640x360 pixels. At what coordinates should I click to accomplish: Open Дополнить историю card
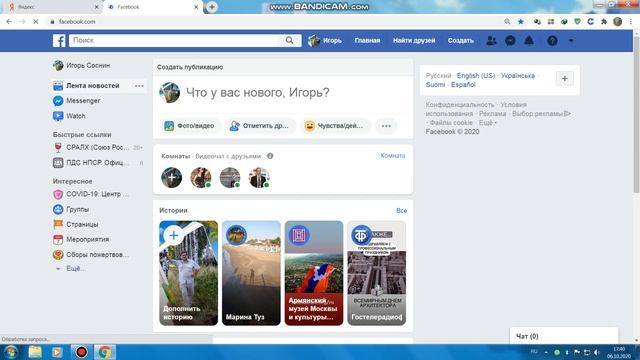189,273
